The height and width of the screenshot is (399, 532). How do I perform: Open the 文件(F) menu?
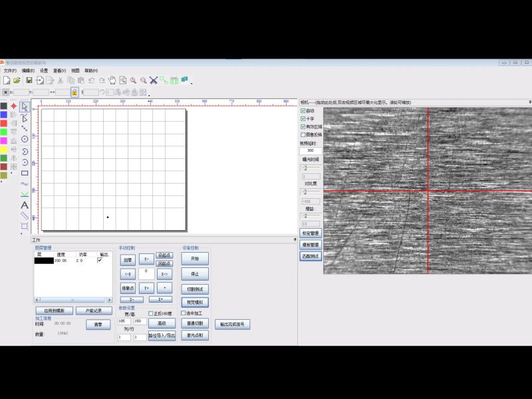[x=9, y=70]
